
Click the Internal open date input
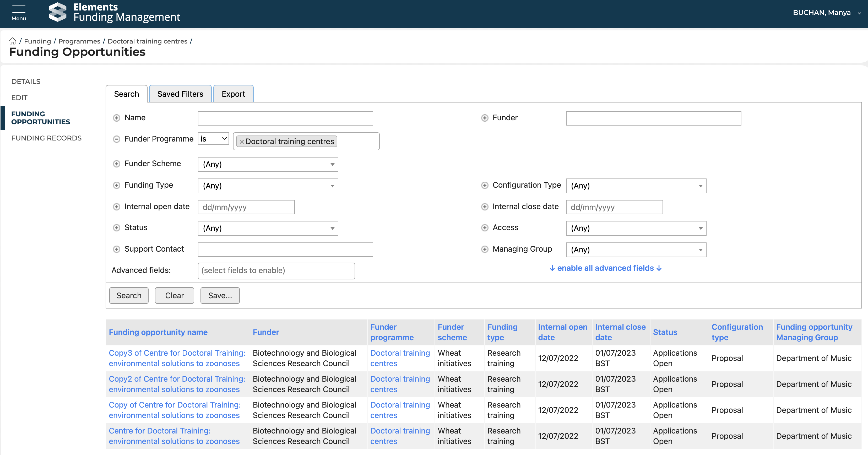click(x=246, y=207)
